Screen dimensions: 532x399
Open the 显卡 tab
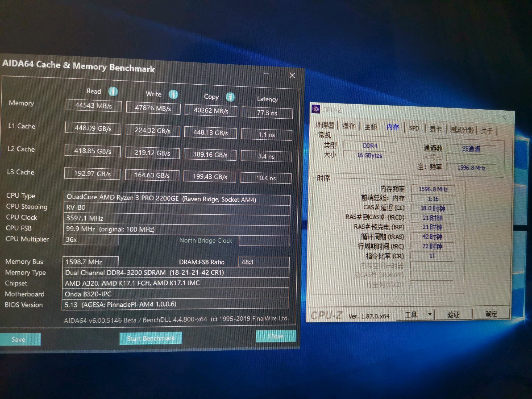tap(435, 129)
